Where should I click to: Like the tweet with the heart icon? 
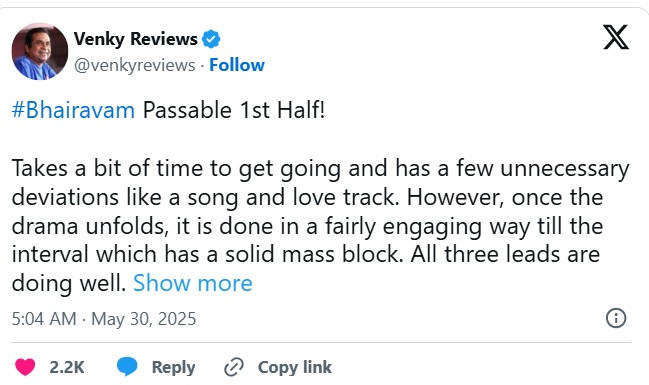25,367
